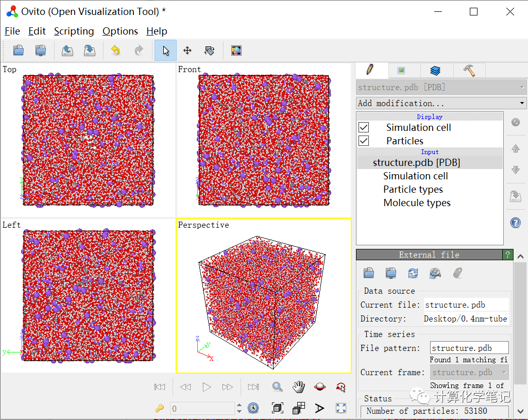Click Zoom scene extents icon
This screenshot has height=420, width=528.
(277, 408)
